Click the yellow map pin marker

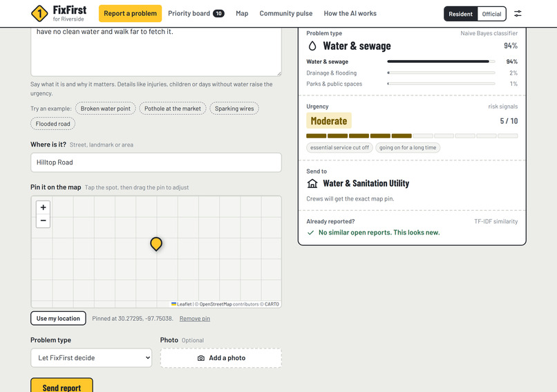pyautogui.click(x=156, y=244)
